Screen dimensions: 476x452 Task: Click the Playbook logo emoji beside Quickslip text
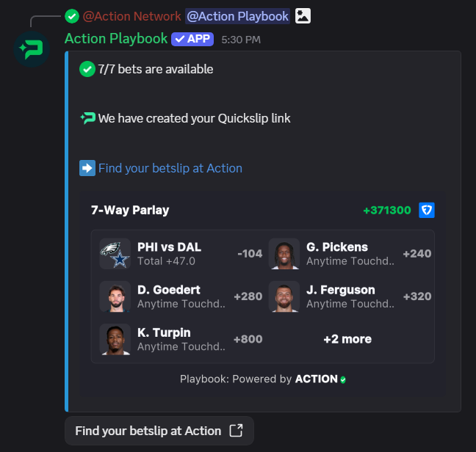click(x=87, y=118)
